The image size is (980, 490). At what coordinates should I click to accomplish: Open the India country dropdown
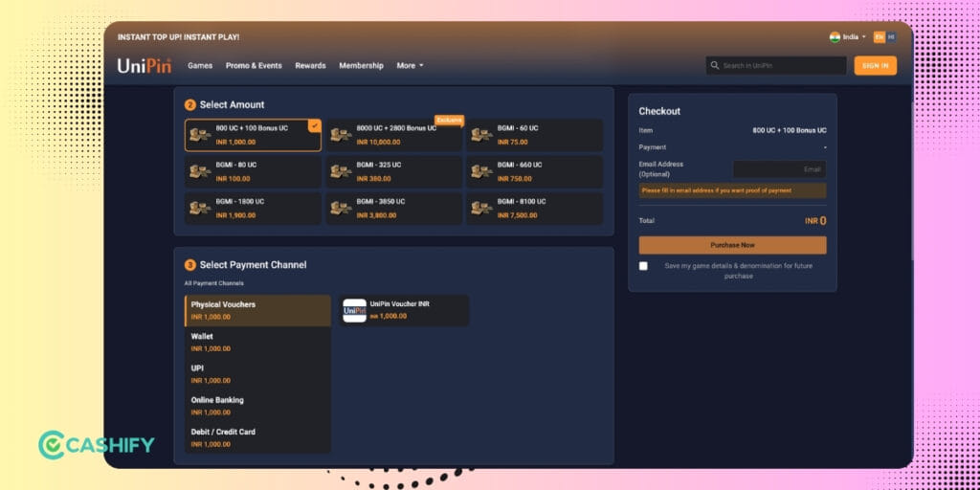tap(848, 37)
